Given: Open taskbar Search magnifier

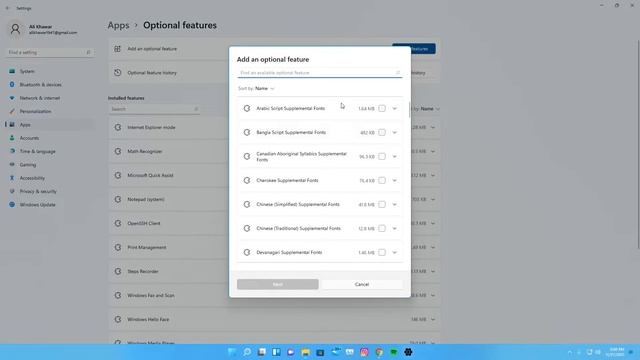Looking at the screenshot, I should click(247, 352).
